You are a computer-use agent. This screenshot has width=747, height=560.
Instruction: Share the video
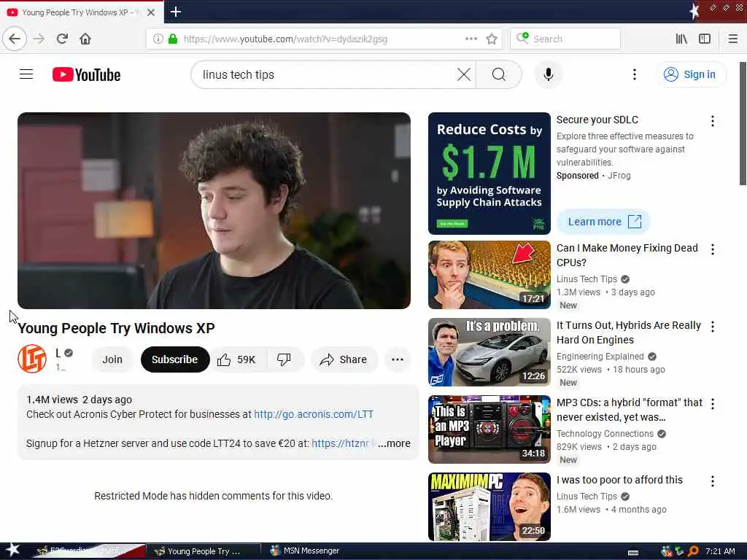[344, 359]
